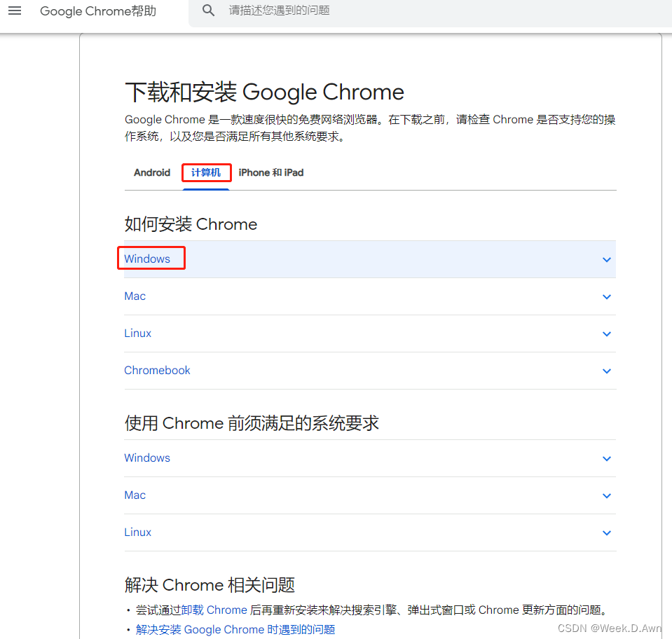Screen dimensions: 672x639
Task: Expand Mac install instructions section
Action: 370,296
